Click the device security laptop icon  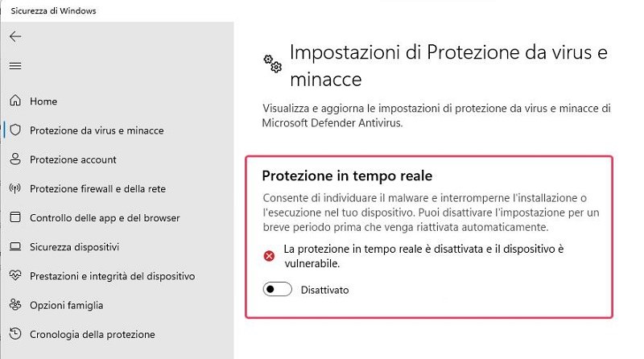click(15, 246)
